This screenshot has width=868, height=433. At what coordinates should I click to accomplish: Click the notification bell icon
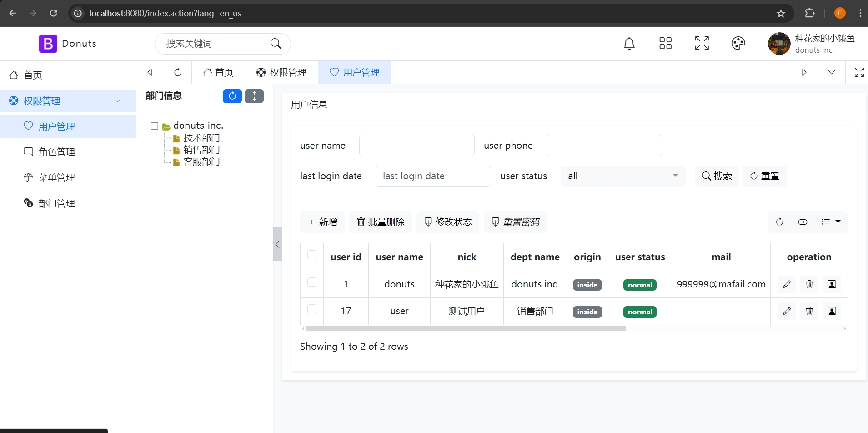click(629, 44)
